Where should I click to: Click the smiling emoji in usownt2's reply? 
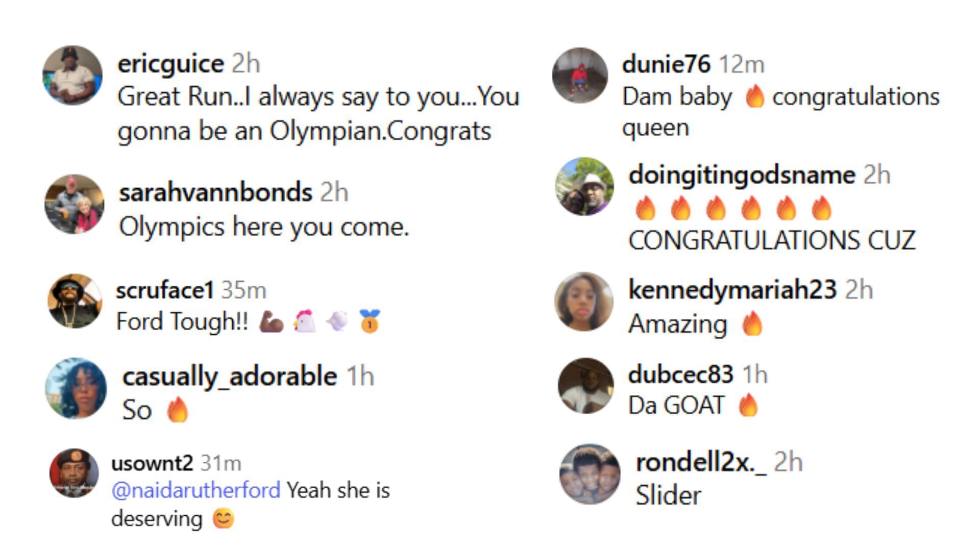point(223,519)
